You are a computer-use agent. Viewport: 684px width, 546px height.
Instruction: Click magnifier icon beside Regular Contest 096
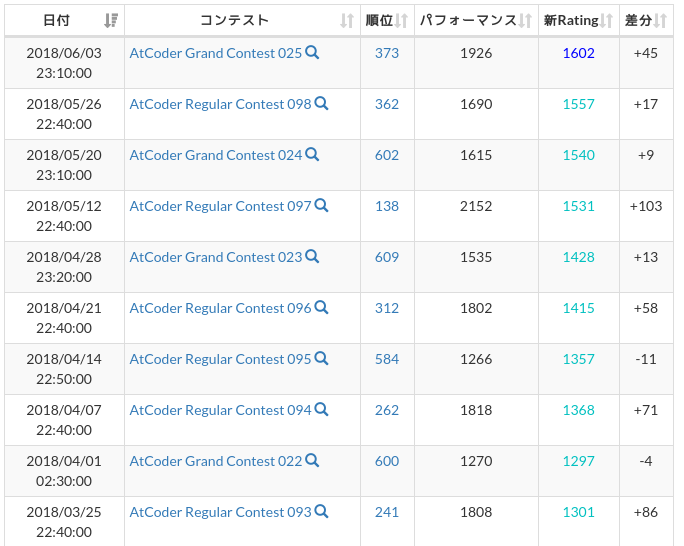point(321,308)
